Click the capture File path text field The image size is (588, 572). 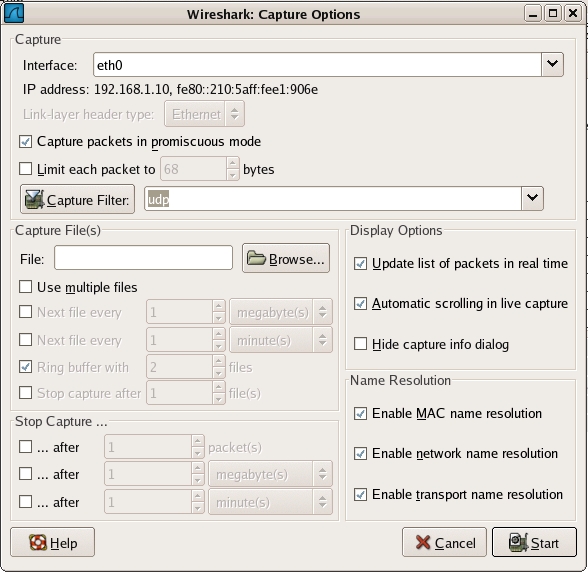pos(143,258)
